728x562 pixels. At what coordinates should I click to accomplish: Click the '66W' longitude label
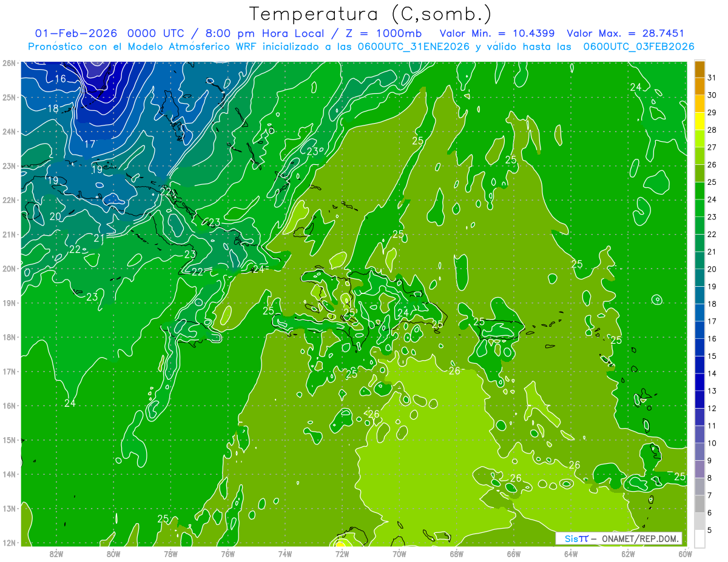point(513,554)
